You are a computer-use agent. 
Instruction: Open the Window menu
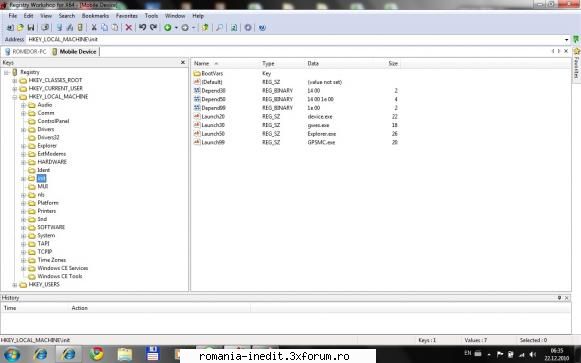pos(175,16)
